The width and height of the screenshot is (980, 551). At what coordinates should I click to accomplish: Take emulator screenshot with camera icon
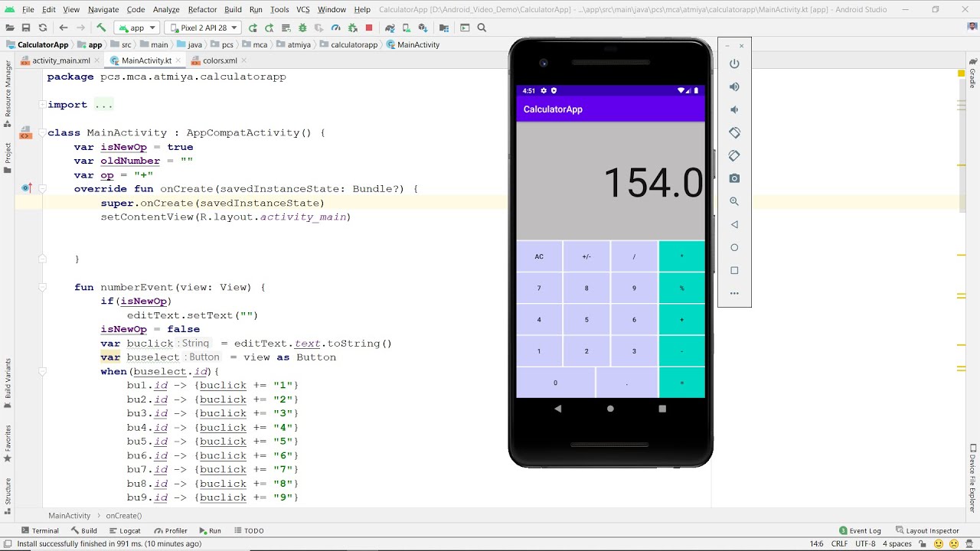(734, 178)
